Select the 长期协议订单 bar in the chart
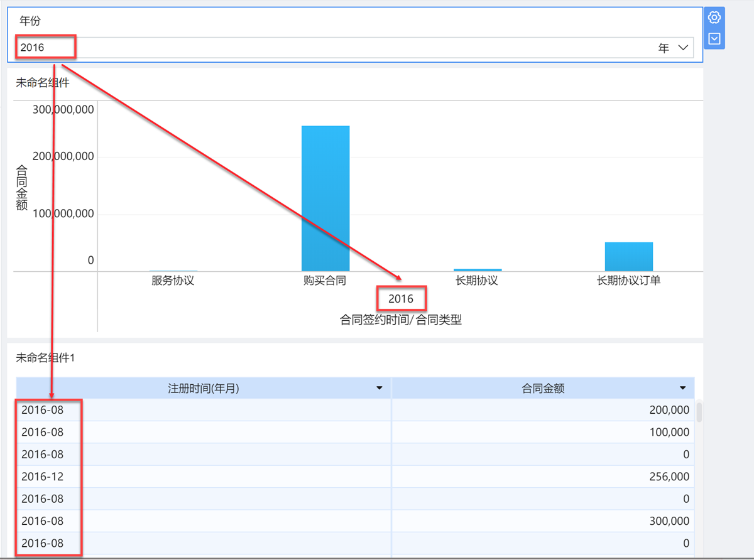 point(629,257)
